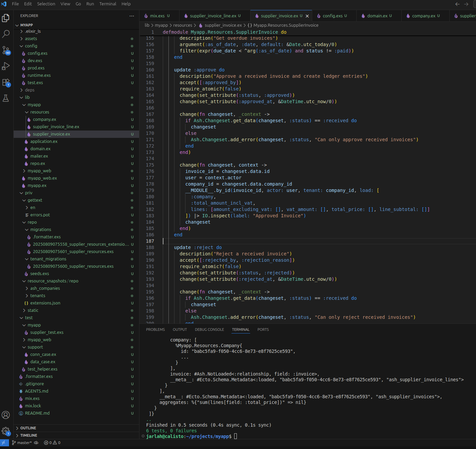Open the Accounts menu icon
The image size is (476, 449).
[x=6, y=415]
